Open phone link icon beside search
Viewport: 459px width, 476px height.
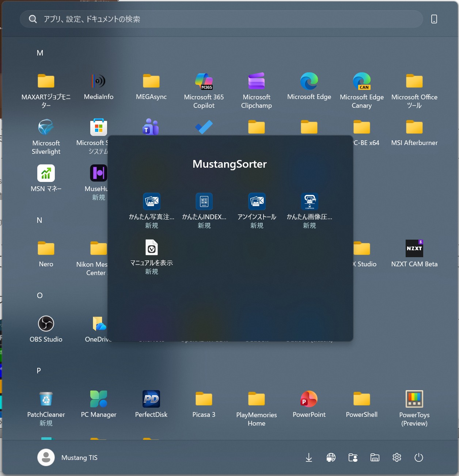[x=434, y=19]
